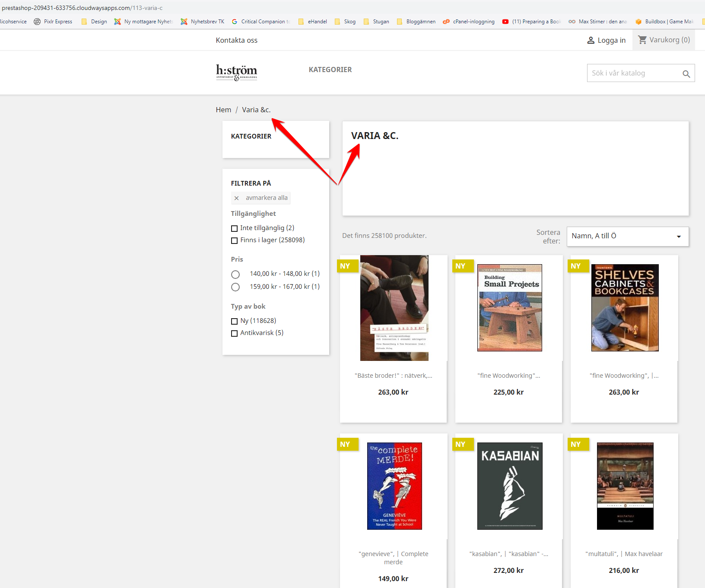This screenshot has height=588, width=705.
Task: Select price range 140,00 kr - 148,00 kr
Action: 235,275
